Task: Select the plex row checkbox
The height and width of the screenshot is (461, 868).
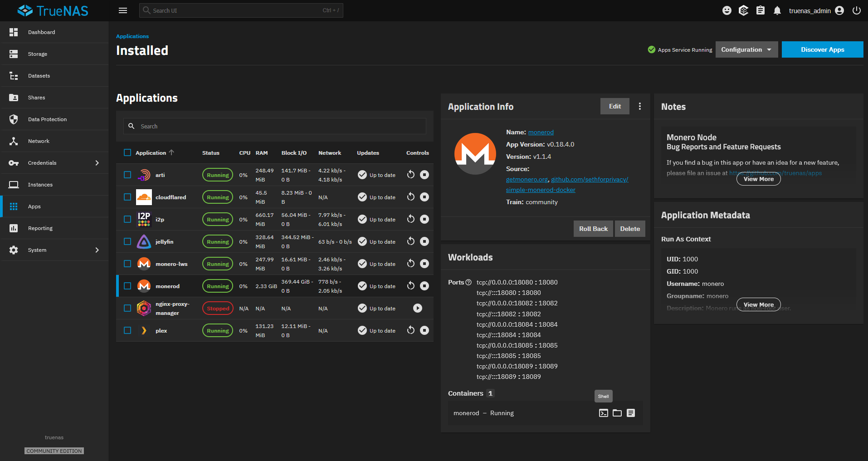Action: 127,330
